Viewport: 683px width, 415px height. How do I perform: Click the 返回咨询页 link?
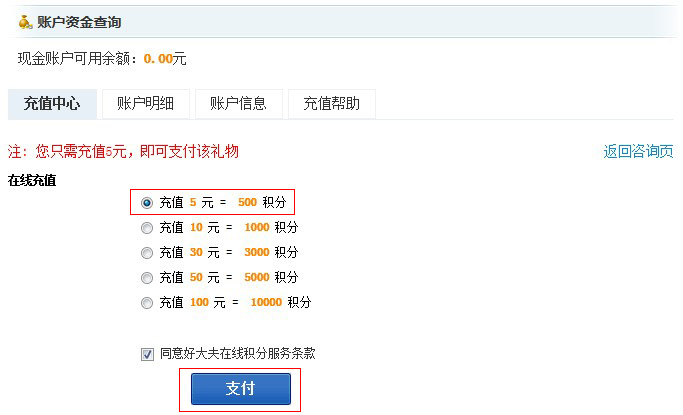click(638, 151)
